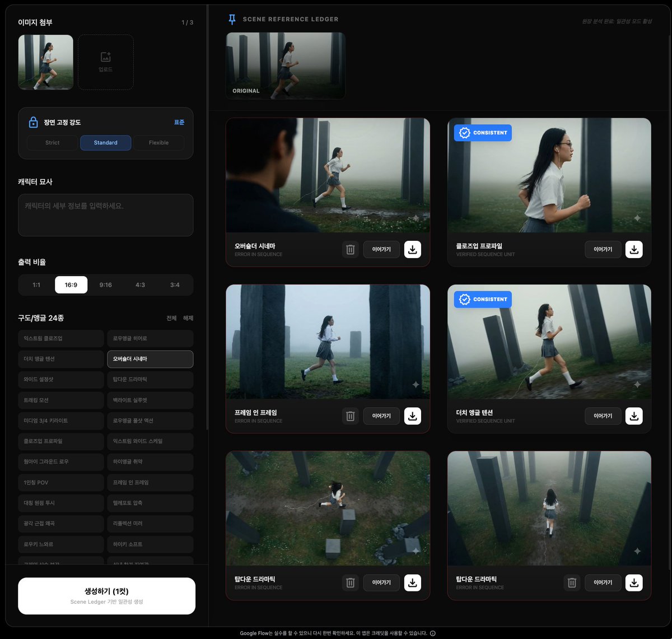Toggle the 트래킹 모션 angle chip
Viewport: 672px width, 639px height.
click(x=60, y=400)
